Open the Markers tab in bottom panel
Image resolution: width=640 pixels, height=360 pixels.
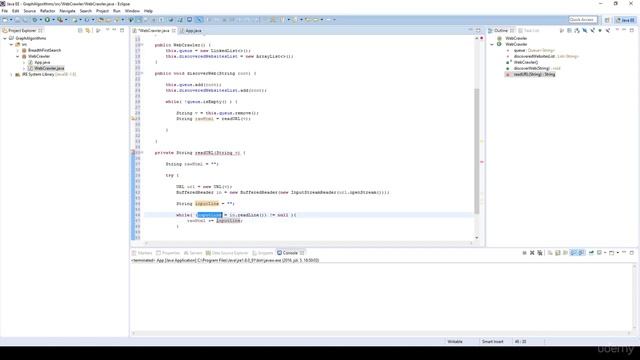point(142,253)
